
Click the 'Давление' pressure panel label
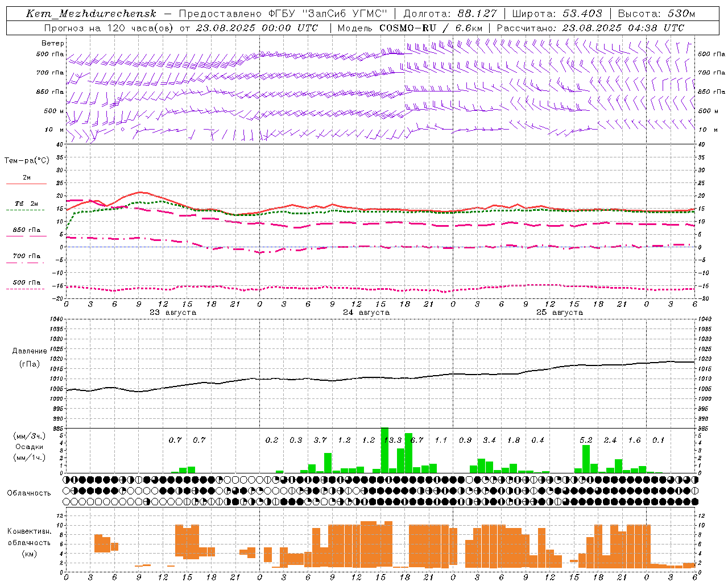coord(30,351)
